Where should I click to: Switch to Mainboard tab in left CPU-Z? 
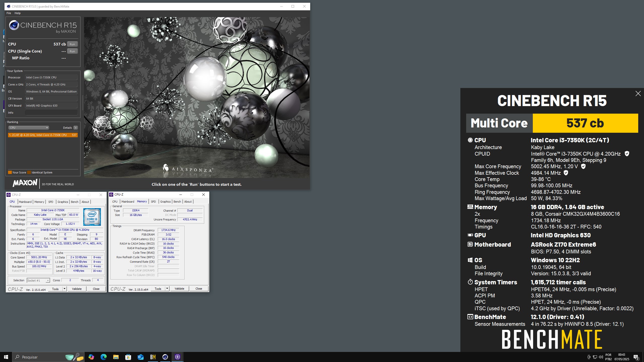25,202
